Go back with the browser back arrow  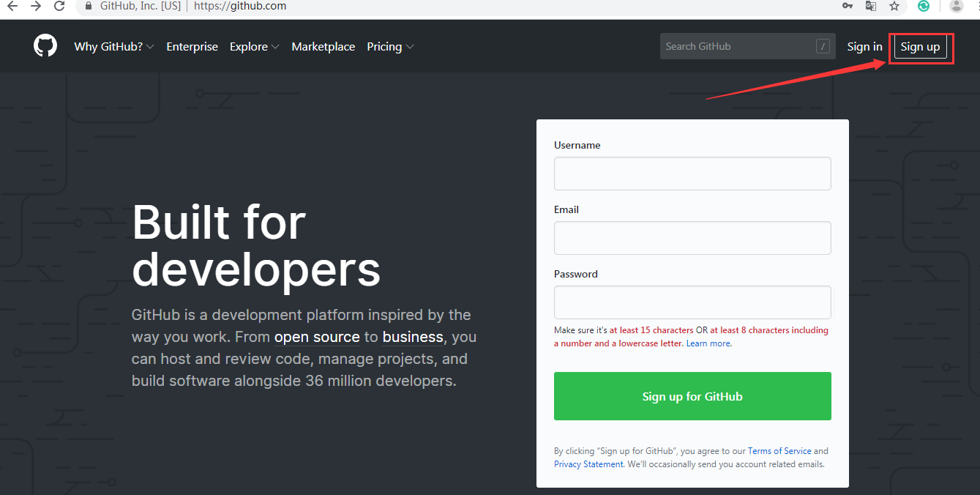[12, 6]
